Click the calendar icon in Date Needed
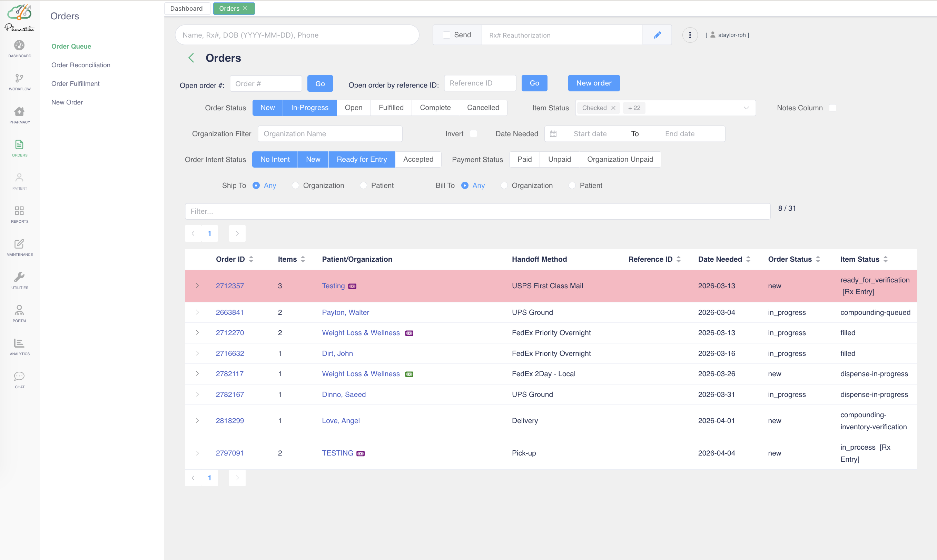 click(553, 133)
